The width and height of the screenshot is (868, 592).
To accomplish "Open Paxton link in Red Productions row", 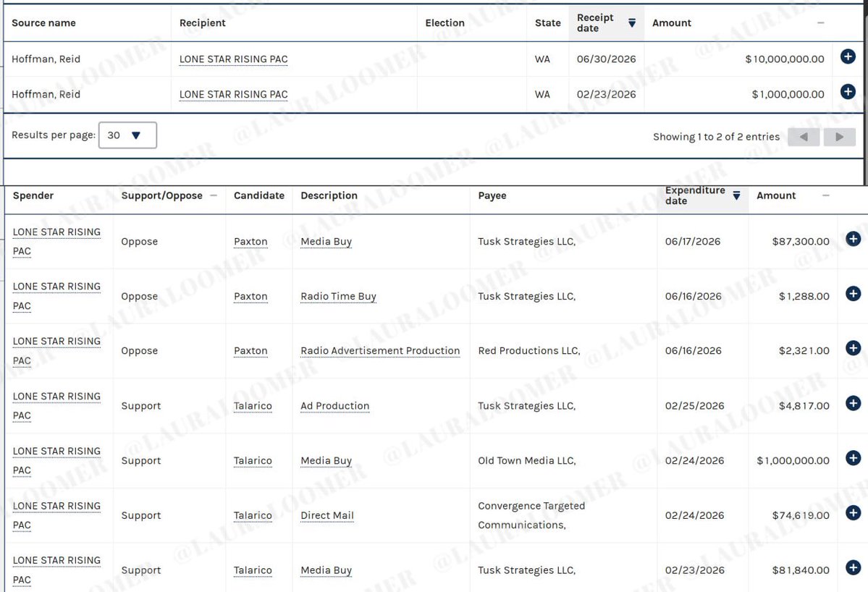I will click(250, 351).
